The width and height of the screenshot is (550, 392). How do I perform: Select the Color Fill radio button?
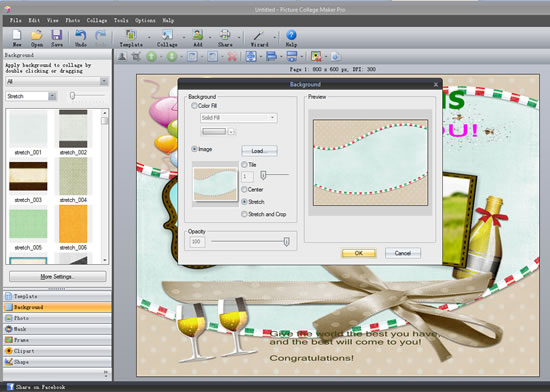pyautogui.click(x=194, y=106)
